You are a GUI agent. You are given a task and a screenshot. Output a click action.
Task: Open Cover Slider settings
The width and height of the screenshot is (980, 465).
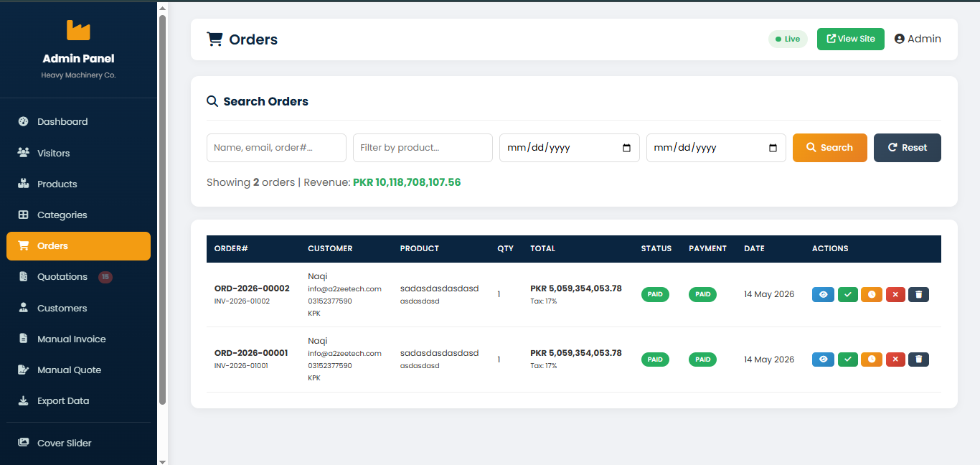[x=78, y=443]
